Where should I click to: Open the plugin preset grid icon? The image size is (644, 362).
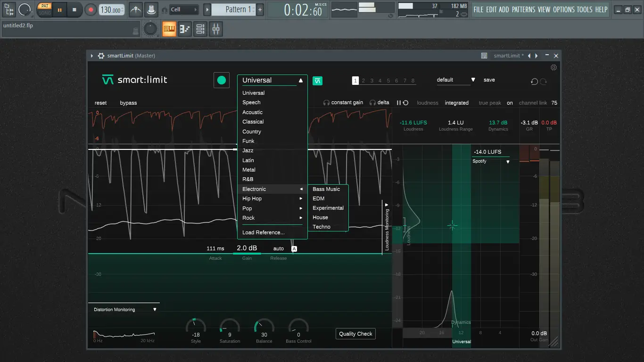pos(484,56)
